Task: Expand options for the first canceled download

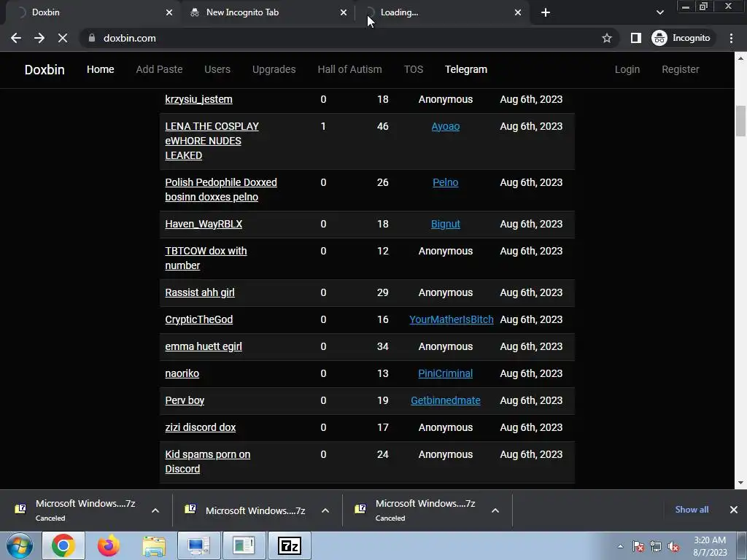Action: click(155, 510)
